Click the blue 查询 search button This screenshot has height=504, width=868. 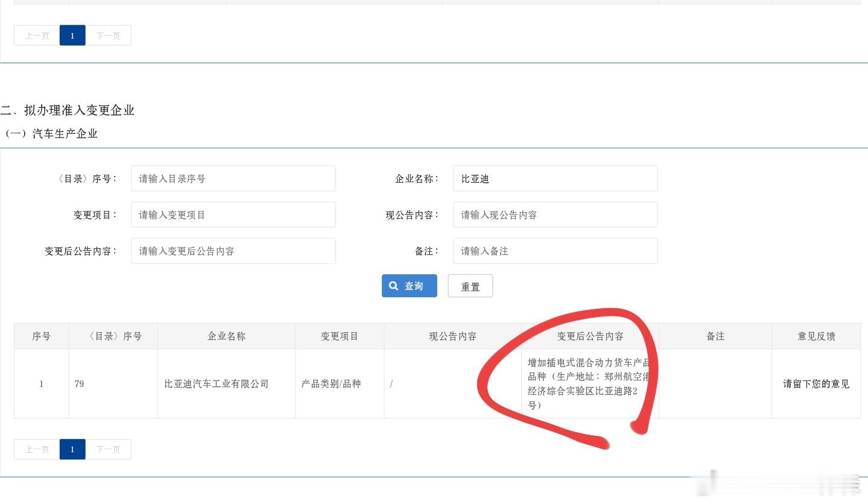click(409, 286)
